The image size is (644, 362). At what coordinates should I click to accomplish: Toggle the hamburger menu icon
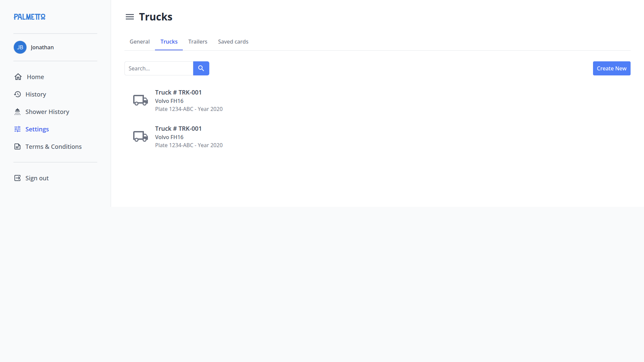pyautogui.click(x=129, y=17)
